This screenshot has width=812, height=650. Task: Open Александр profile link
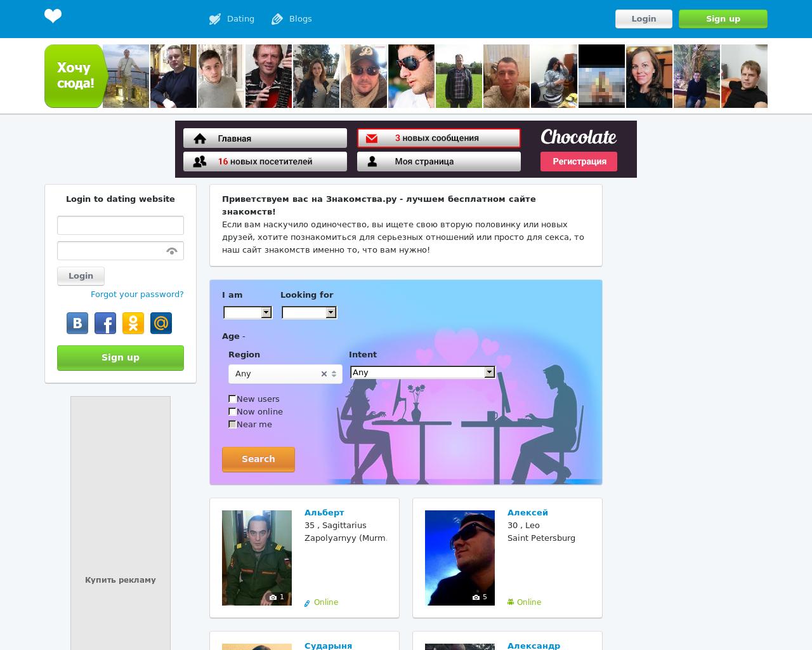(534, 646)
